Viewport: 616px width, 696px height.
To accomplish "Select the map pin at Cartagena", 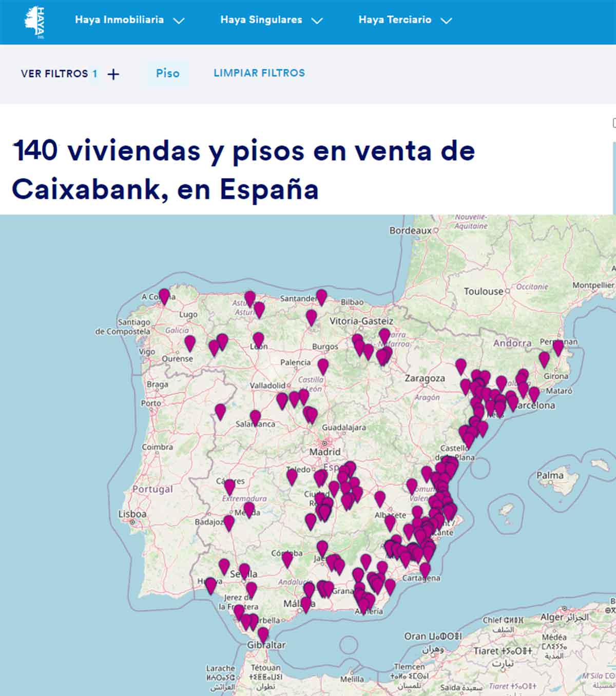I will (x=425, y=569).
